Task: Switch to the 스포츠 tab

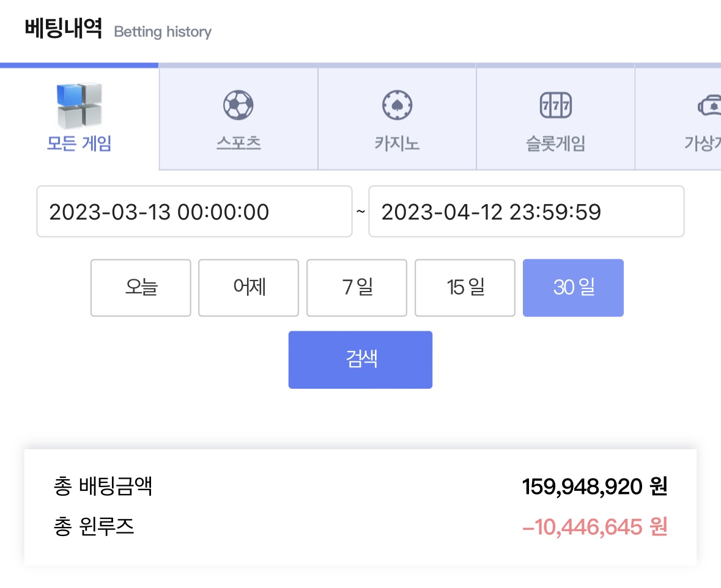Action: (x=238, y=119)
